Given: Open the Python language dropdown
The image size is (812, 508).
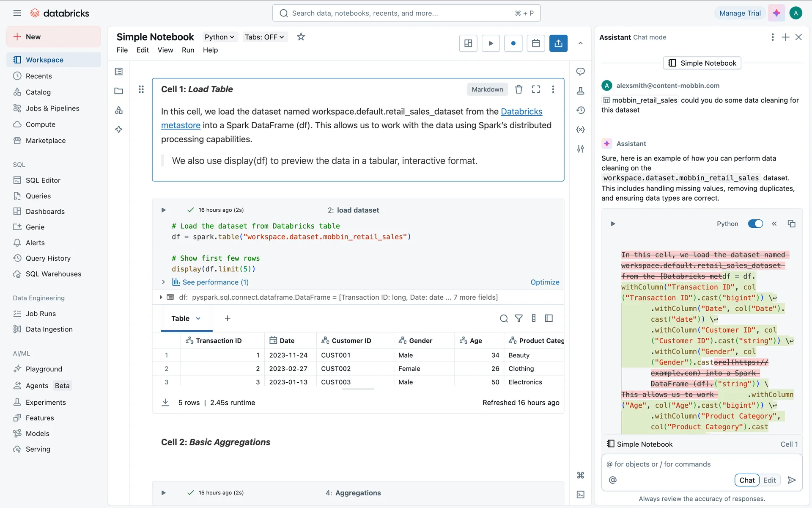Looking at the screenshot, I should click(x=219, y=37).
